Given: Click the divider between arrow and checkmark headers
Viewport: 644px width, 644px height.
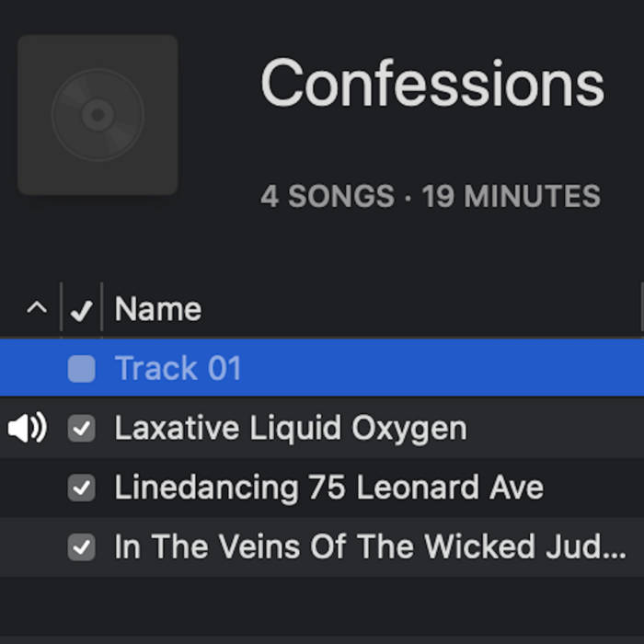Looking at the screenshot, I should pos(62,308).
